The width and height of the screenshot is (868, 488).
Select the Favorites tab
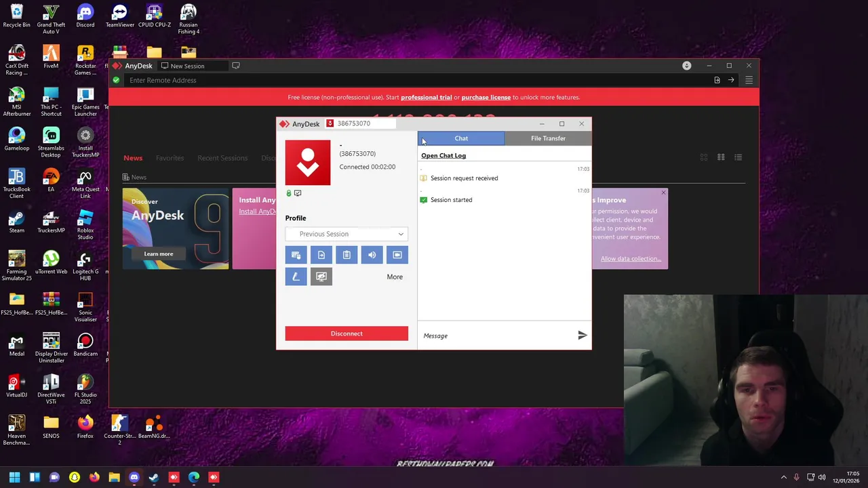(x=170, y=158)
